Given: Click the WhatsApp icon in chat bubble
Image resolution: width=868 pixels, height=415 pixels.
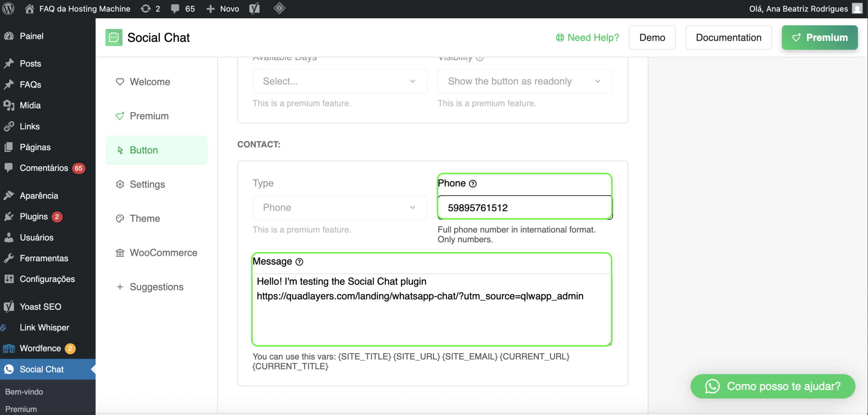Looking at the screenshot, I should coord(712,386).
